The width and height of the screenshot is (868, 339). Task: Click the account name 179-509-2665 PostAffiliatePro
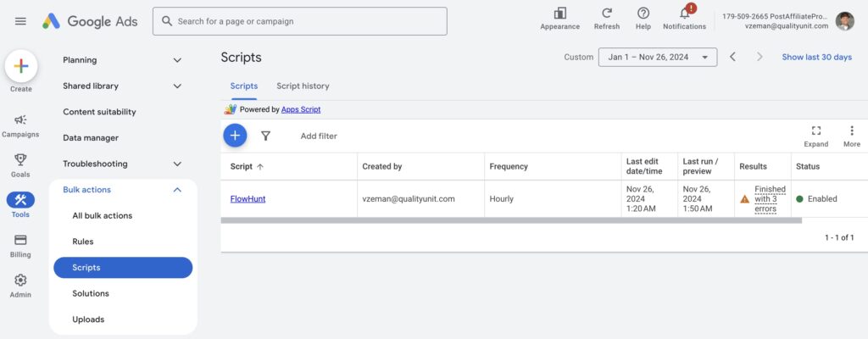coord(775,17)
